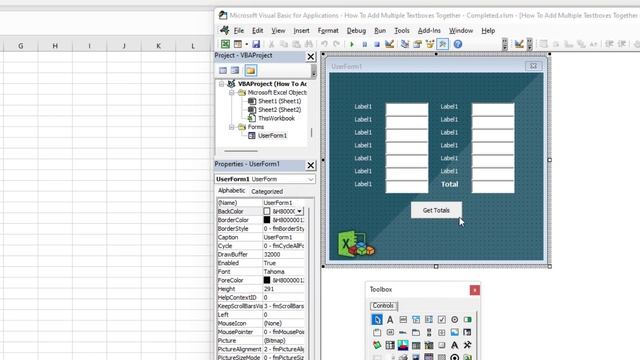The image size is (640, 360).
Task: Collapse the Microsoft Excel Objects folder
Action: 231,93
